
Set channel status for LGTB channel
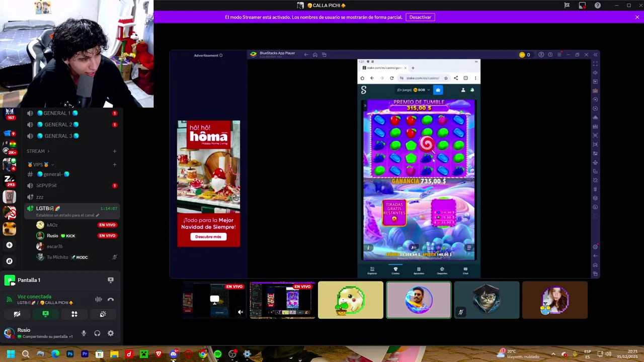click(67, 215)
